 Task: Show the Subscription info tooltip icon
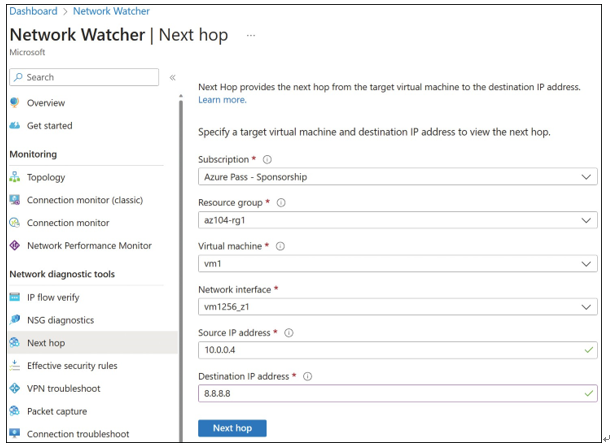pos(267,159)
